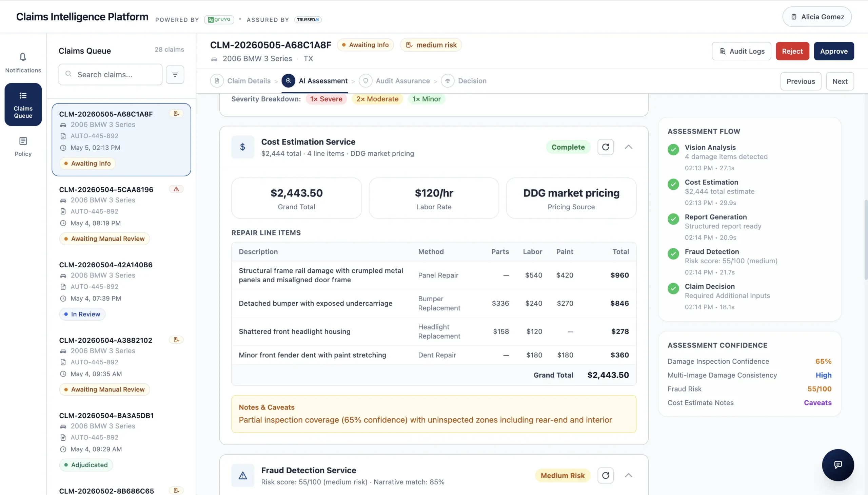Click the $120/hr Labor Rate card
868x495 pixels.
(x=434, y=198)
